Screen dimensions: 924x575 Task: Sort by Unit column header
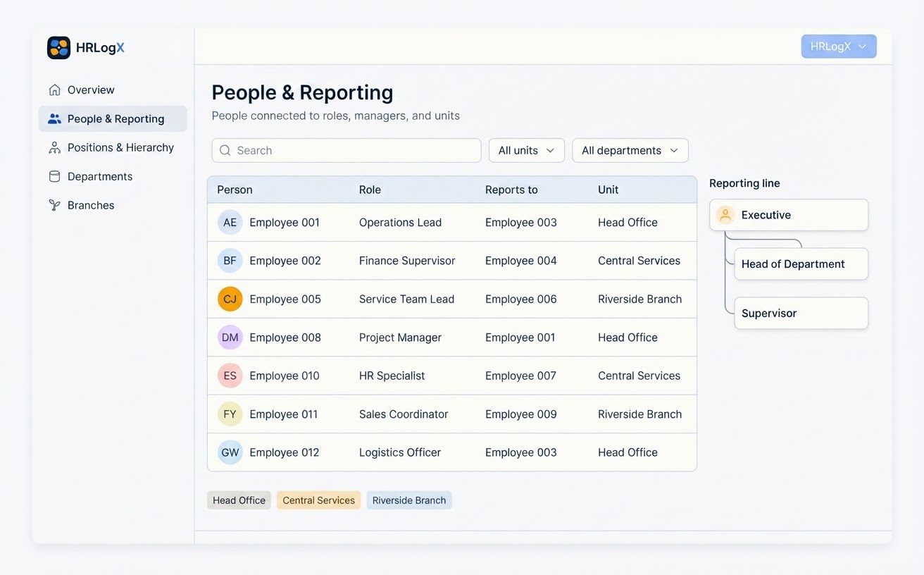coord(608,190)
